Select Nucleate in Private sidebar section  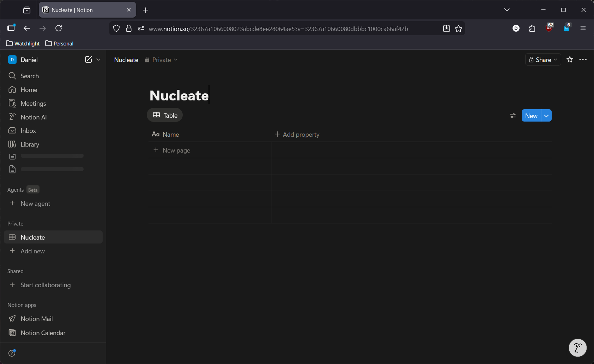(33, 237)
